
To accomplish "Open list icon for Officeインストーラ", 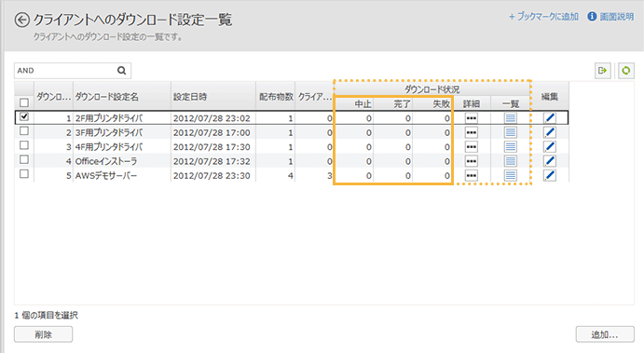I will (511, 161).
